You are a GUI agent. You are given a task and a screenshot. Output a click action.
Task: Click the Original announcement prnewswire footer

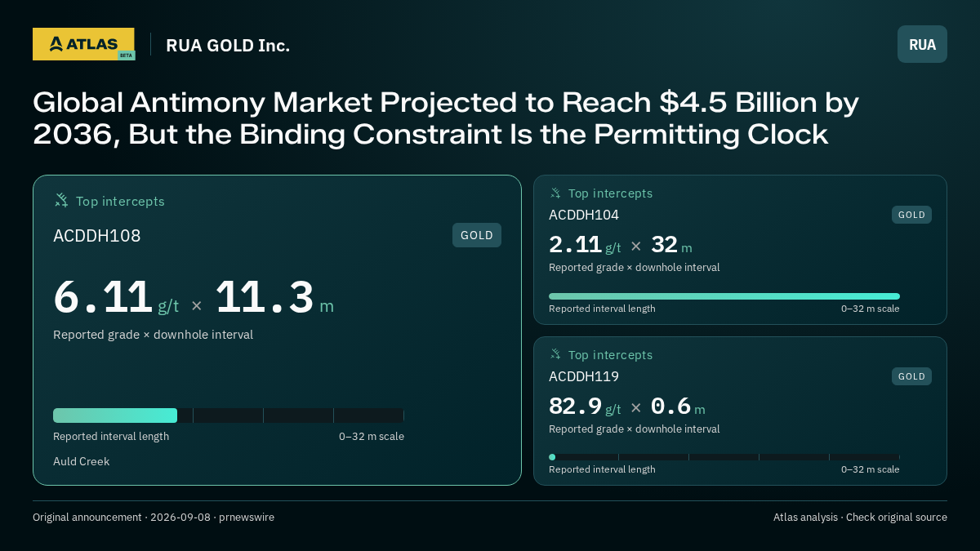tap(154, 517)
